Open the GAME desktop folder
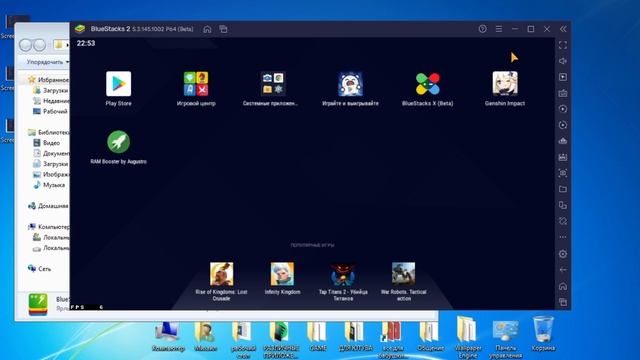 coord(318,336)
